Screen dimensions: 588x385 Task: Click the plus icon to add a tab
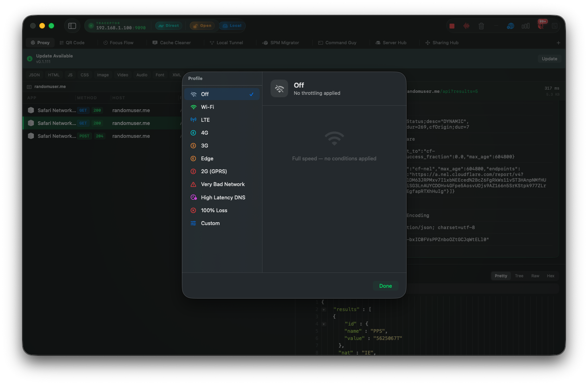[558, 43]
